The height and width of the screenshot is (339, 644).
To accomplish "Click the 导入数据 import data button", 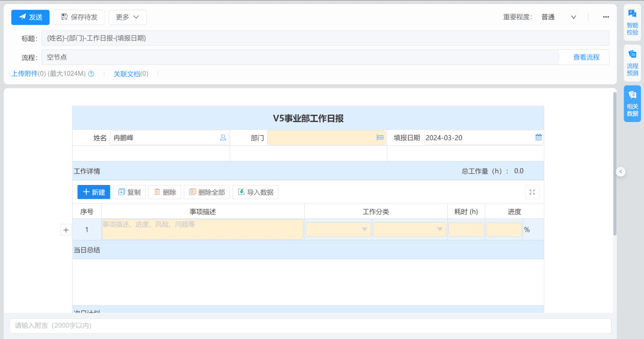I will click(256, 192).
